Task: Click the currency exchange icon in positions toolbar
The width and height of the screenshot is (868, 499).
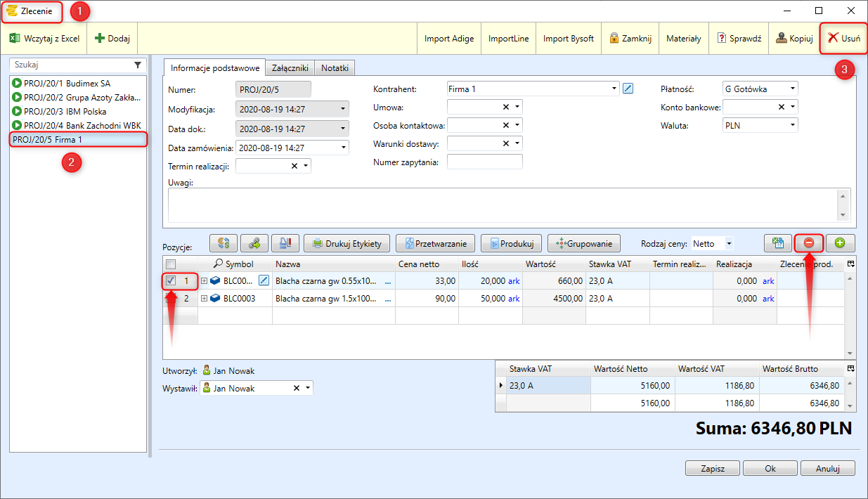Action: tap(224, 244)
